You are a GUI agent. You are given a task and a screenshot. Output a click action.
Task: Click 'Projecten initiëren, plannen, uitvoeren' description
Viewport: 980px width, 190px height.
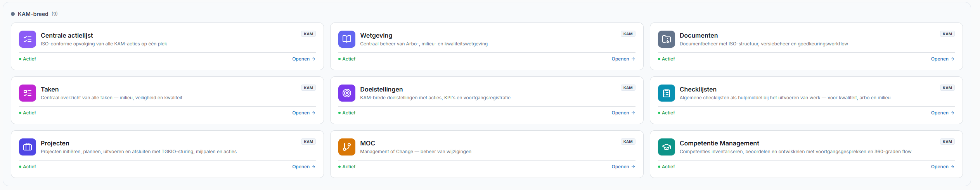click(139, 152)
